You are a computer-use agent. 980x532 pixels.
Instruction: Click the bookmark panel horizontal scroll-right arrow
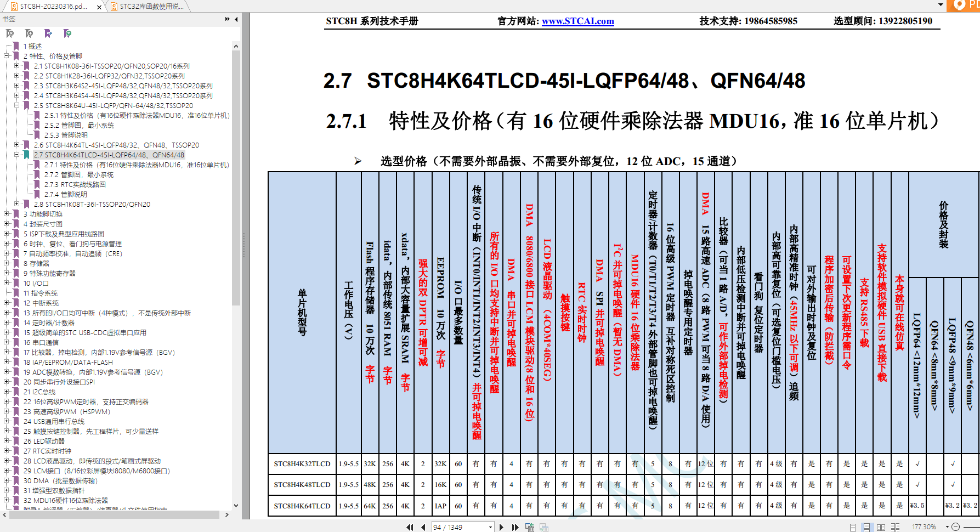(x=227, y=514)
